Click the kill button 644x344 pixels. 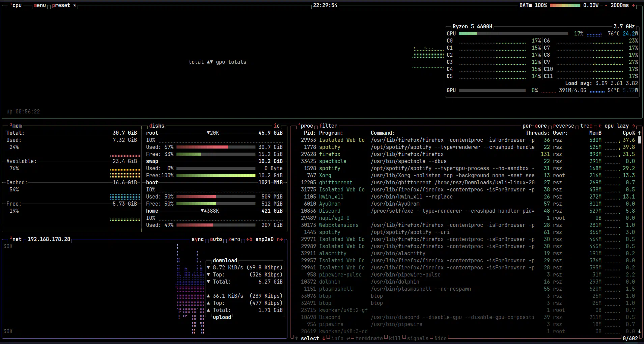point(395,339)
